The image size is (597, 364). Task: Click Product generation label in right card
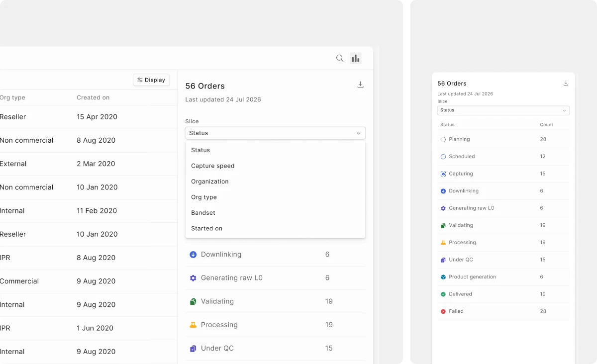[x=472, y=277]
